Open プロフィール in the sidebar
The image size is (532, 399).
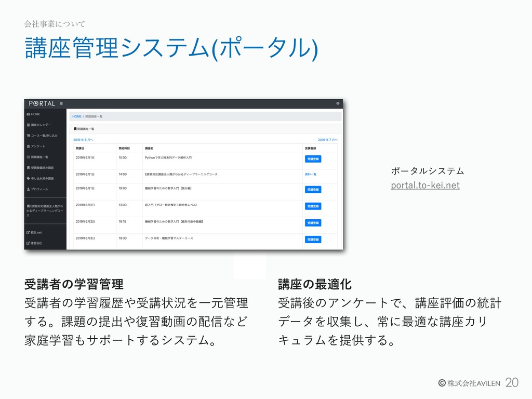tap(37, 189)
